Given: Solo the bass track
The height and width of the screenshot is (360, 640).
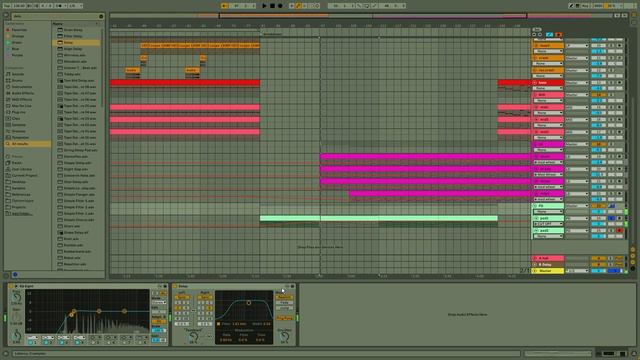Looking at the screenshot, I should tap(611, 82).
